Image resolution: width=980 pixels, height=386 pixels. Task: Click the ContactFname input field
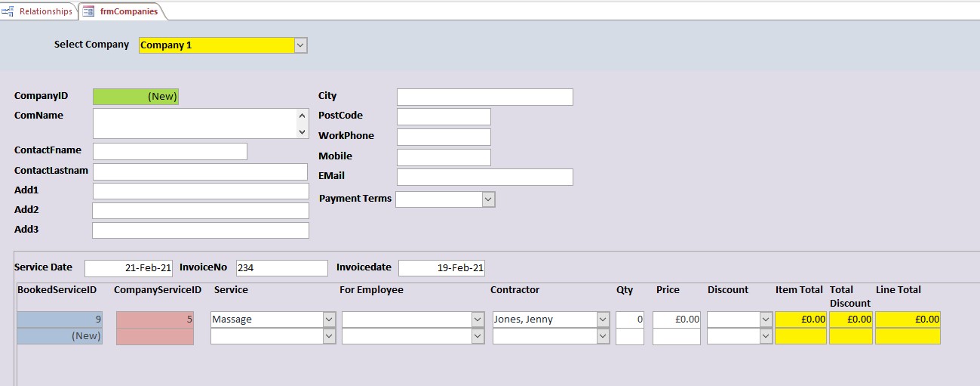click(170, 151)
